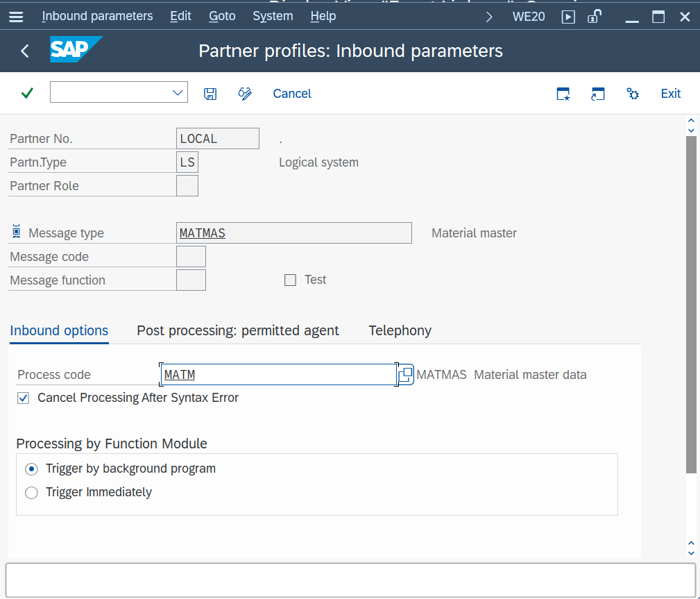The height and width of the screenshot is (599, 700).
Task: Enable the Test checkbox
Action: click(290, 280)
